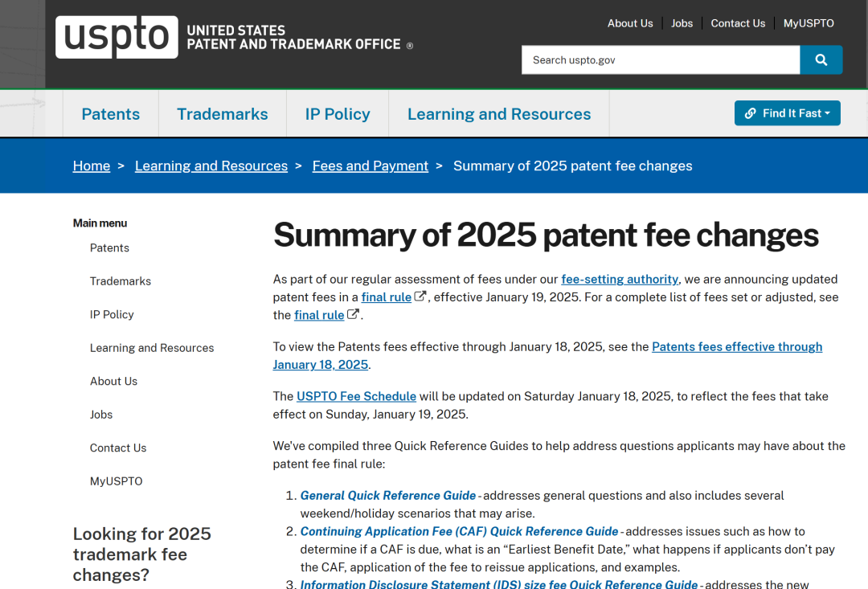Viewport: 868px width, 589px height.
Task: Open the Continuing Application Fee Quick Reference Guide
Action: (x=460, y=531)
